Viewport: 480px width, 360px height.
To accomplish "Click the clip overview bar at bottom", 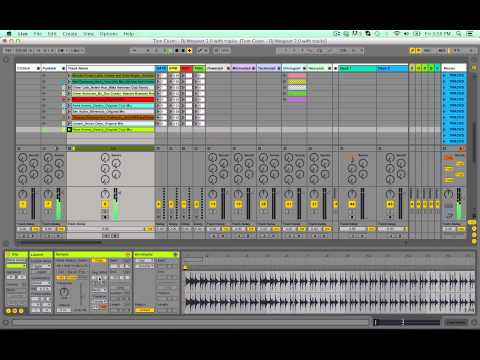I will point(407,322).
